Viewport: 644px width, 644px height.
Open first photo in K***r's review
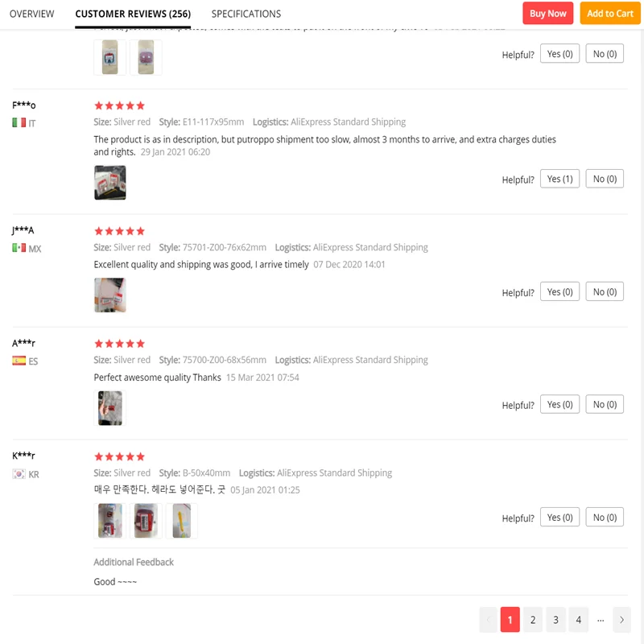click(x=109, y=521)
